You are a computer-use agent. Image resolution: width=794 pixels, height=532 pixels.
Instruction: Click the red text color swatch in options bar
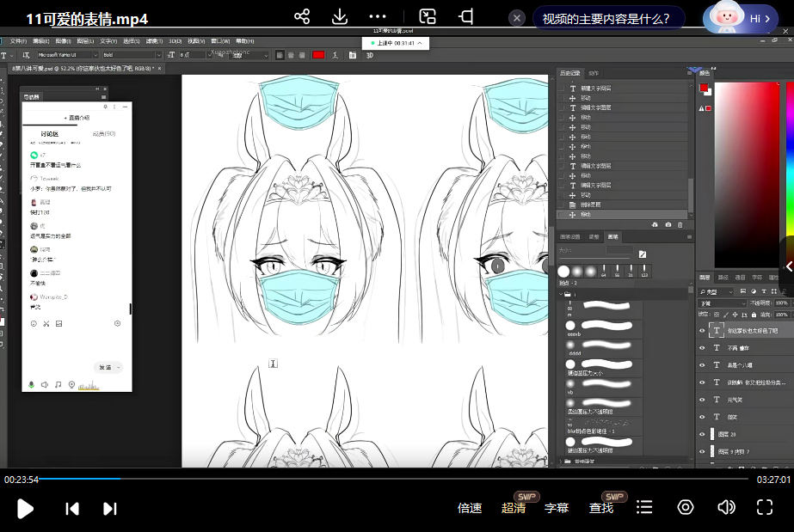click(318, 55)
